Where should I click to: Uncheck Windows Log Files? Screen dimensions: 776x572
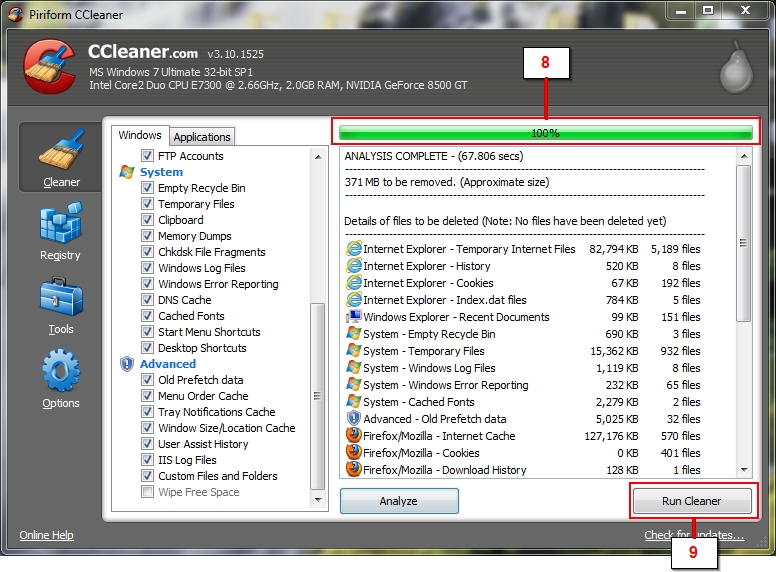(x=147, y=267)
